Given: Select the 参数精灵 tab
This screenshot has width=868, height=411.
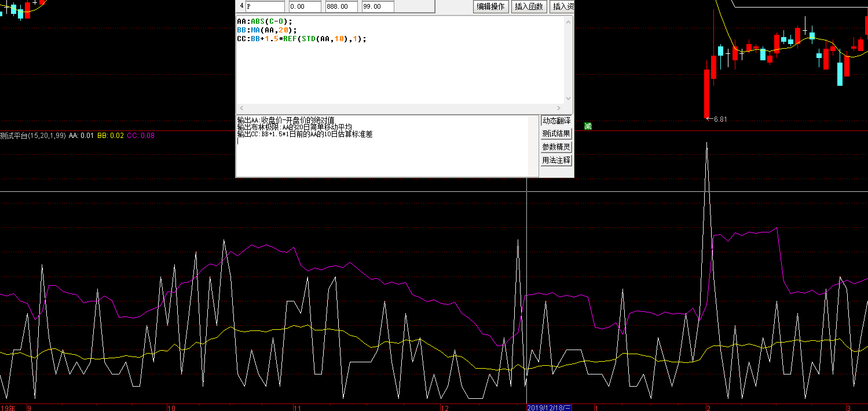Looking at the screenshot, I should tap(556, 147).
